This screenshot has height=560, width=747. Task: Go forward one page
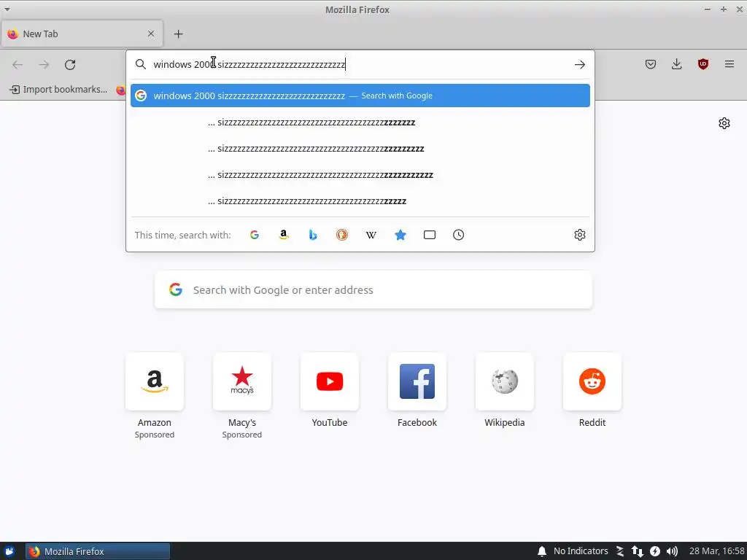(x=44, y=64)
